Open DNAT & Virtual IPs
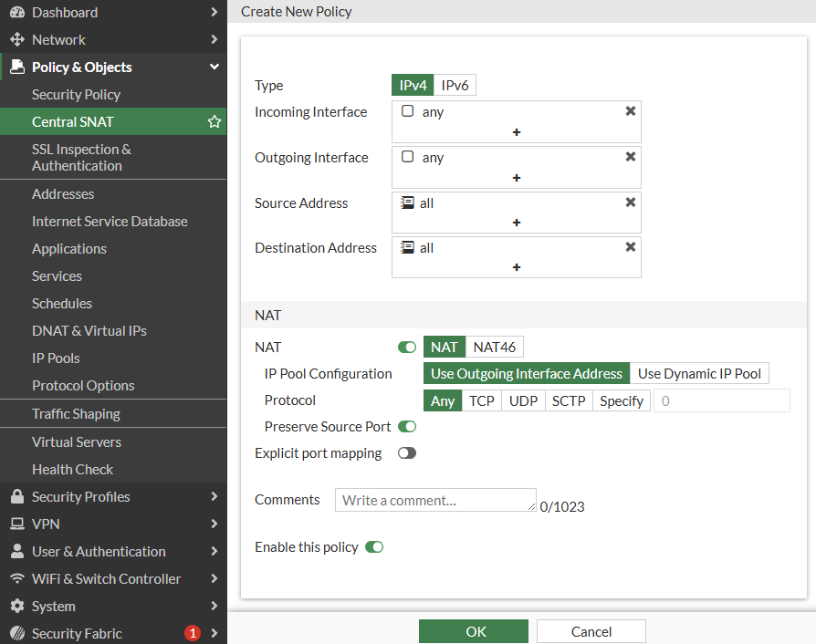Viewport: 816px width, 644px height. point(113,330)
